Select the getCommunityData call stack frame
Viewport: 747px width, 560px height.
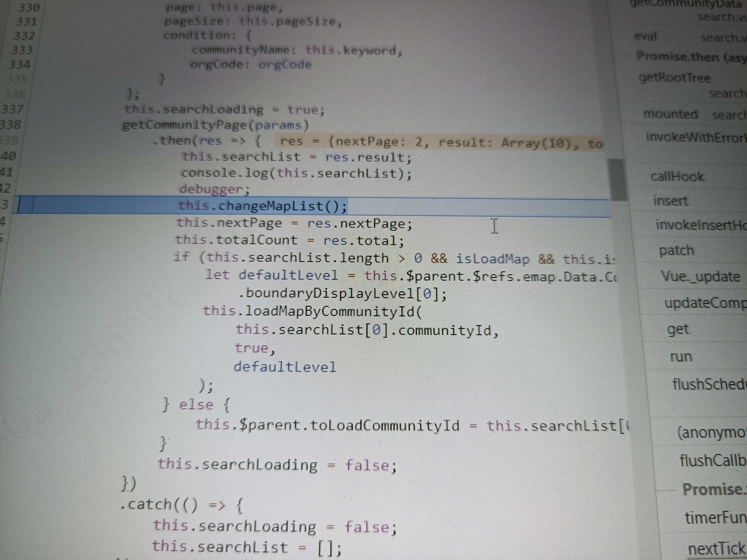[685, 4]
